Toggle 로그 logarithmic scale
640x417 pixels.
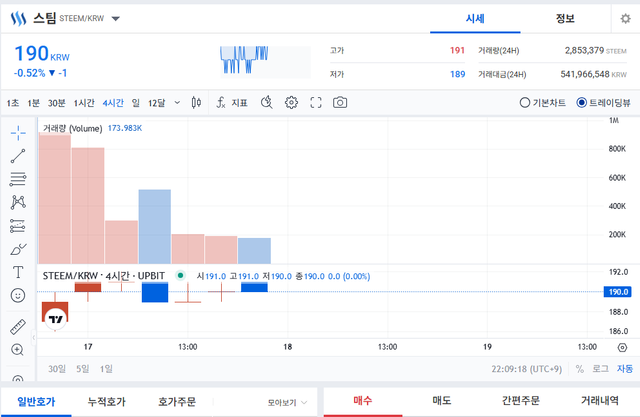[600, 369]
